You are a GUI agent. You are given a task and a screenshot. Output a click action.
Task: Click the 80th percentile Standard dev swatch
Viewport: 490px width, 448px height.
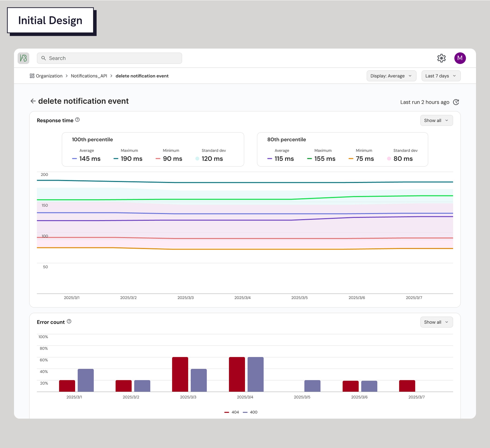389,159
